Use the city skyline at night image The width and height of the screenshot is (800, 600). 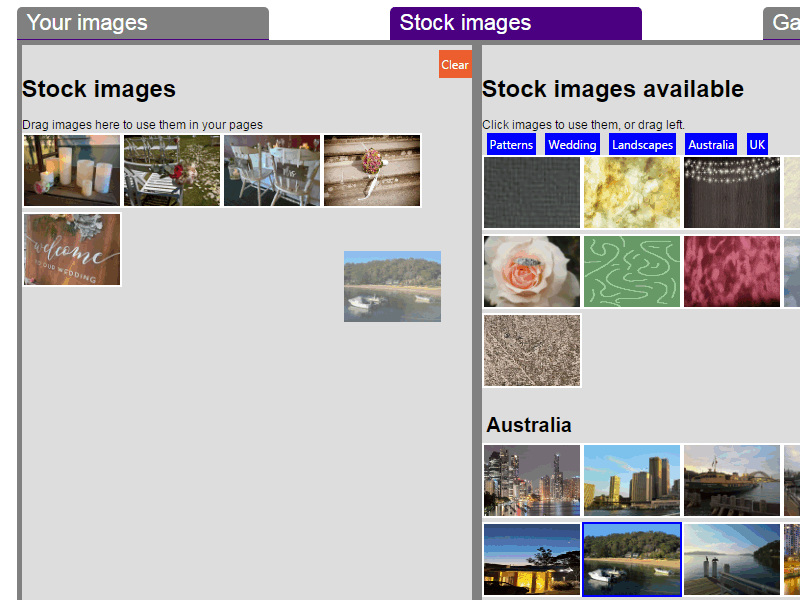(532, 480)
